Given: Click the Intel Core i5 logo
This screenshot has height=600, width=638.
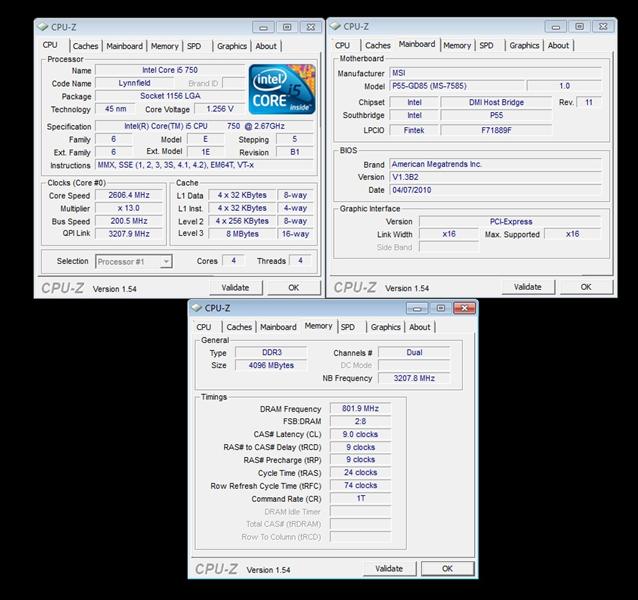Looking at the screenshot, I should click(281, 88).
